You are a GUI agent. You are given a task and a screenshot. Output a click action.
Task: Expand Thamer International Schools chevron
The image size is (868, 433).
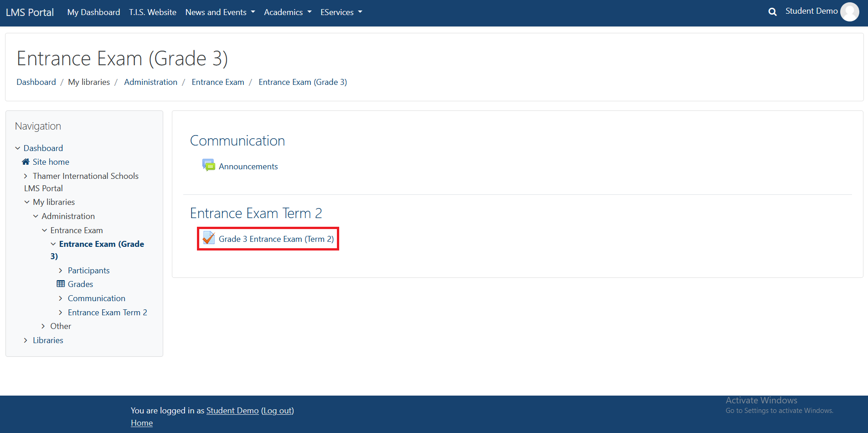[26, 176]
